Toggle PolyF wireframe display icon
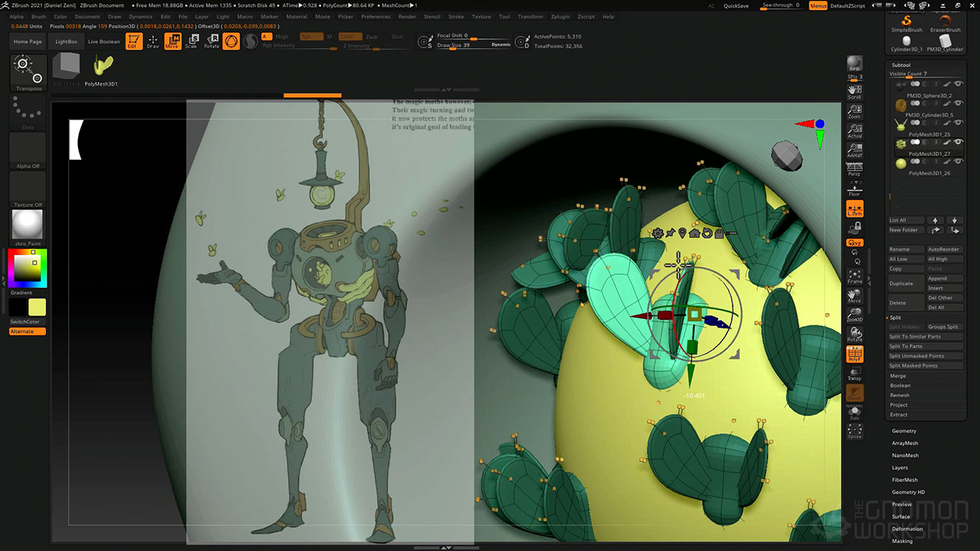The image size is (980, 551). click(854, 354)
